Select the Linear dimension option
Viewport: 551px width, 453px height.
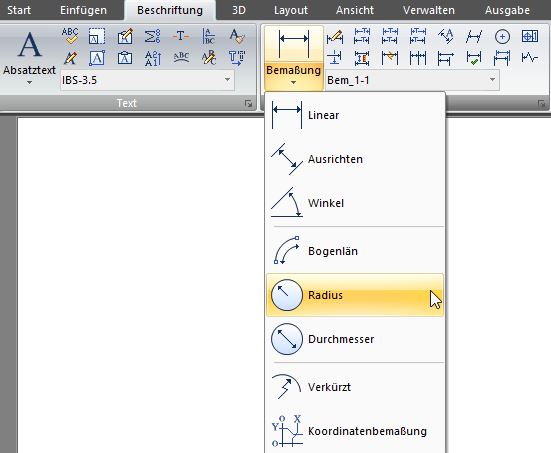pyautogui.click(x=355, y=115)
